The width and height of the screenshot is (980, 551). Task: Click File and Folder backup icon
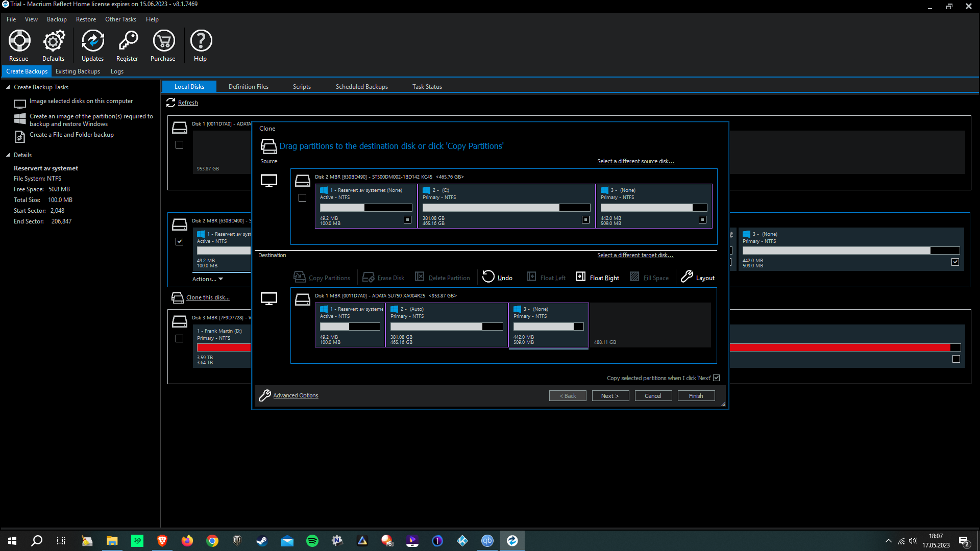click(20, 137)
